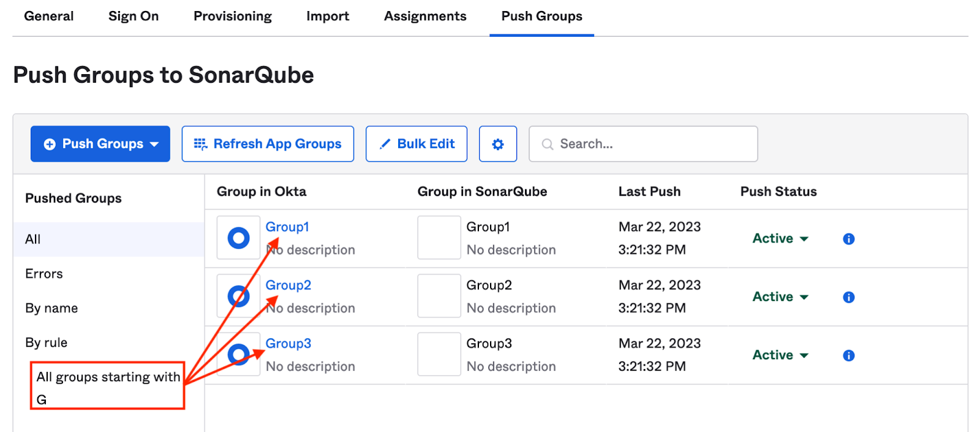The image size is (980, 432).
Task: Open the Assignments tab
Action: pyautogui.click(x=425, y=17)
